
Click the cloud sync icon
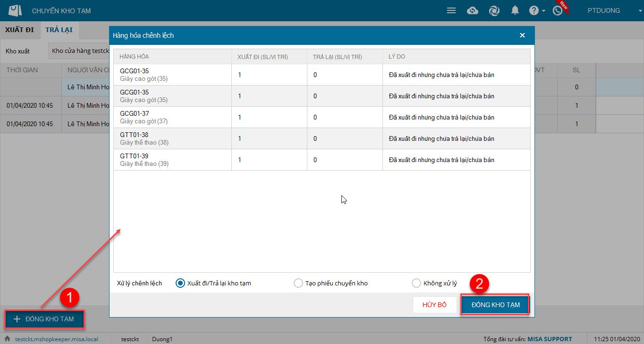pyautogui.click(x=473, y=10)
